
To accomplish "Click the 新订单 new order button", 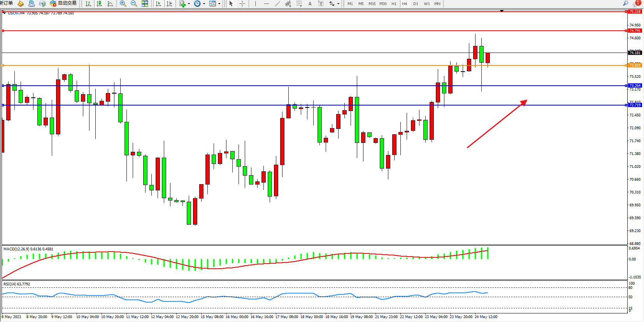I will coord(6,3).
